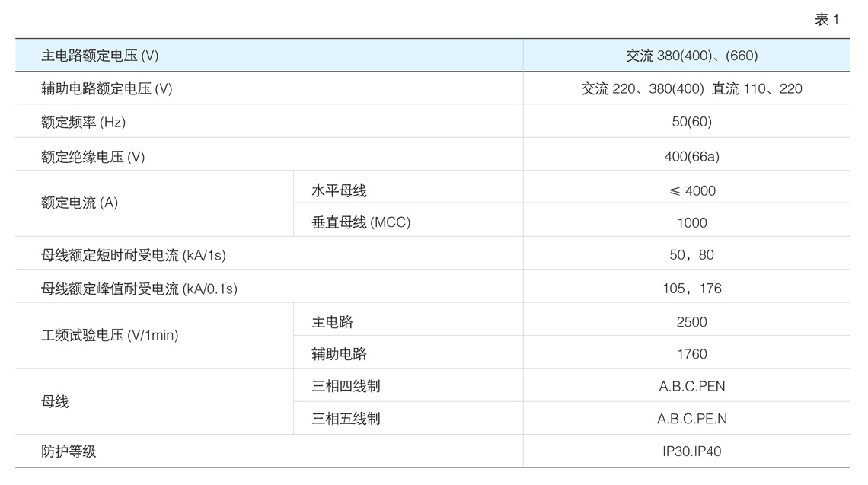
Task: Click the 额定频率 (Hz) label
Action: (x=84, y=122)
